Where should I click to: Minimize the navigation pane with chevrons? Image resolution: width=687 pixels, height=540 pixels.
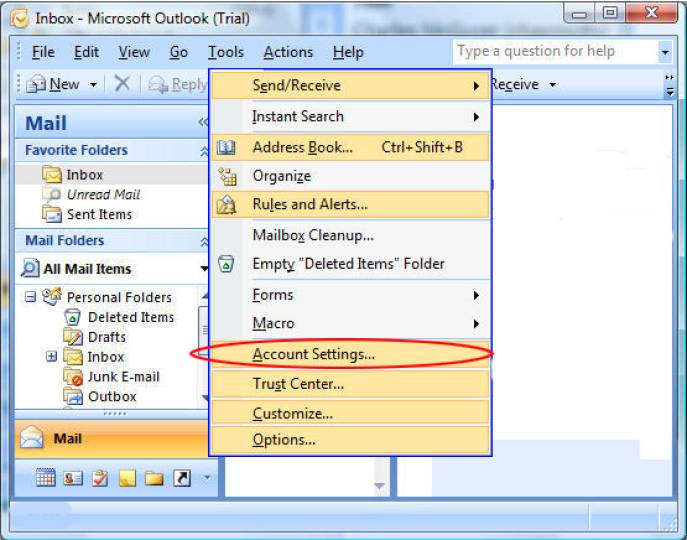pos(203,122)
